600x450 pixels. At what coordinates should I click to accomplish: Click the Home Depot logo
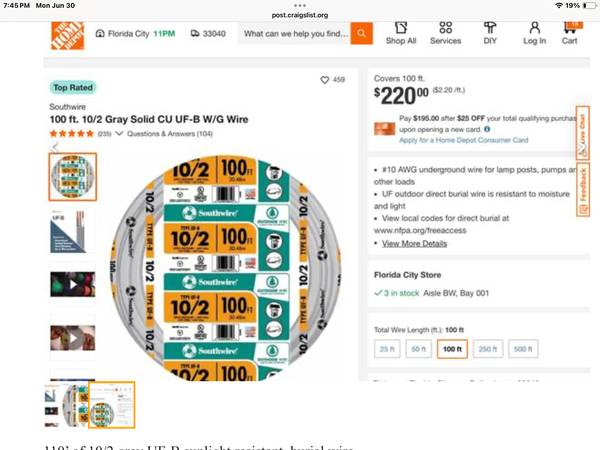coord(67,36)
